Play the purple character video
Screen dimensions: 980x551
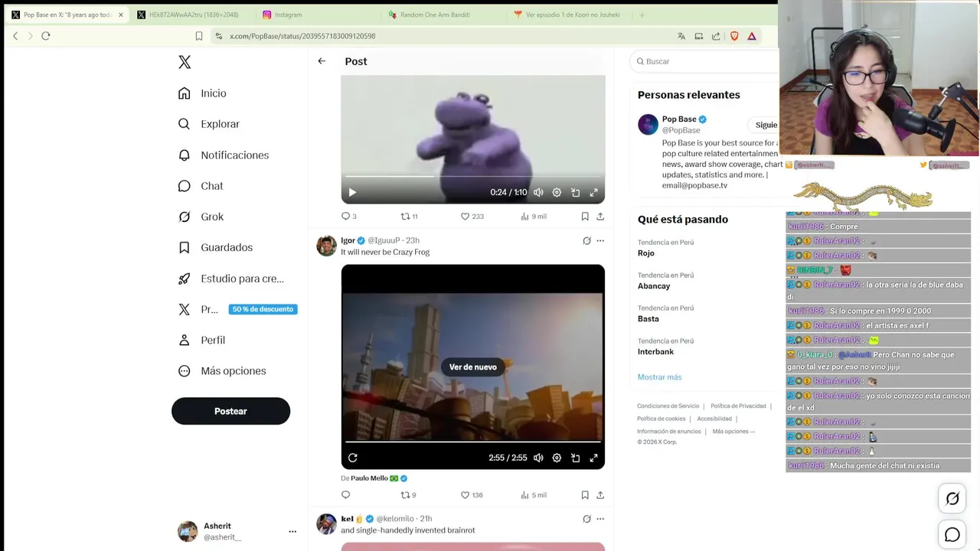352,193
